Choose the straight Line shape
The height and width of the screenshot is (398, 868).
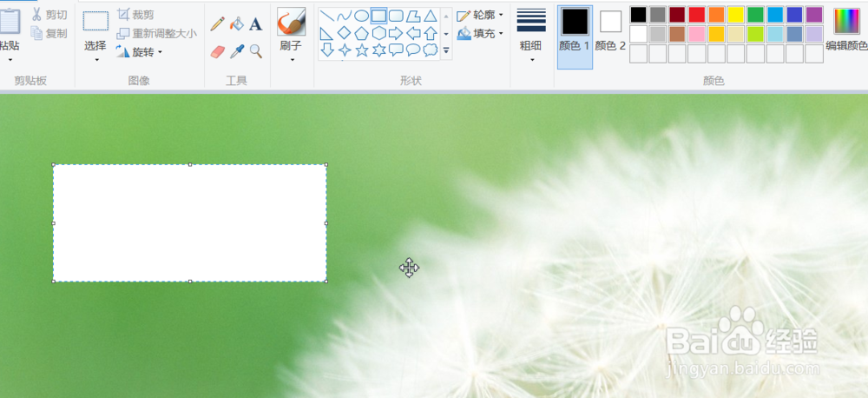point(327,16)
